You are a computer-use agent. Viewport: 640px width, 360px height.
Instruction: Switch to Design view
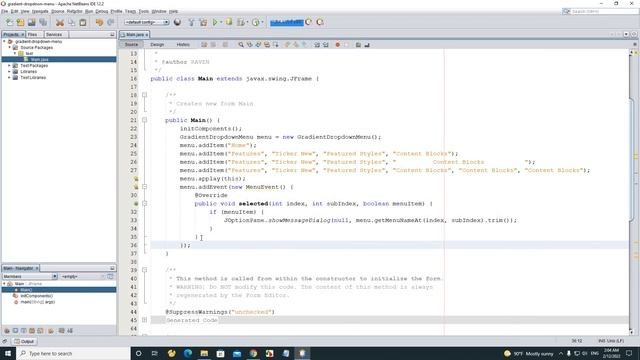(157, 44)
